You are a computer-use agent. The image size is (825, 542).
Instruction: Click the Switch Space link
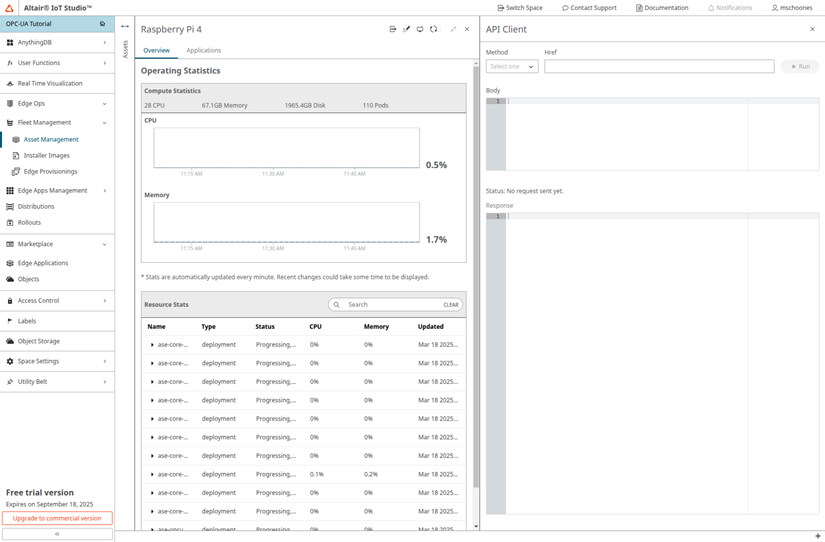[520, 8]
